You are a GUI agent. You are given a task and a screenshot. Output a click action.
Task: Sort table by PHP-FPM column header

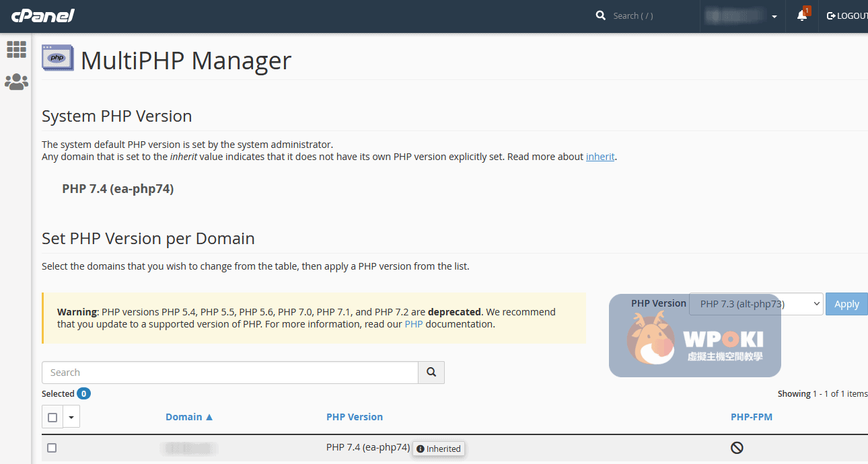pos(751,417)
